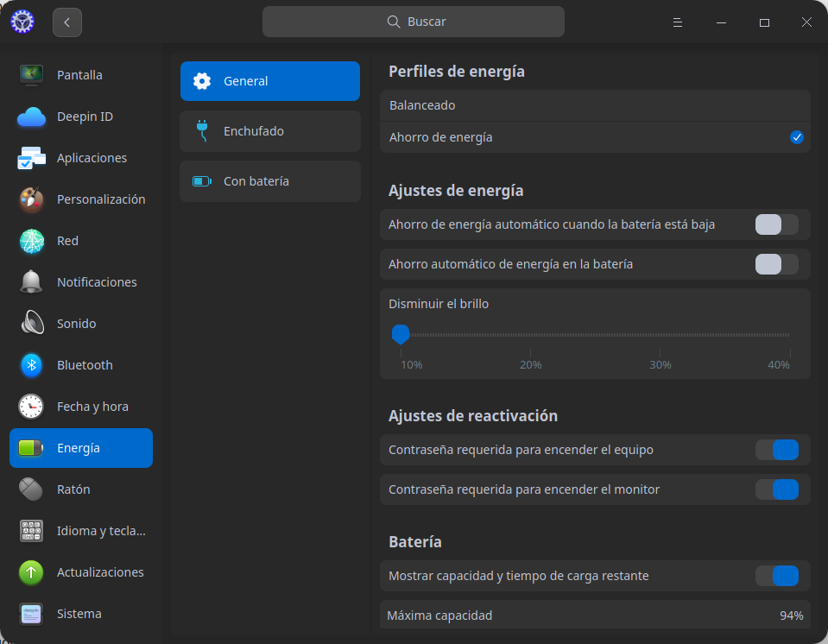This screenshot has width=828, height=644.
Task: Click the Ahorro de energía checkmark
Action: click(x=796, y=137)
